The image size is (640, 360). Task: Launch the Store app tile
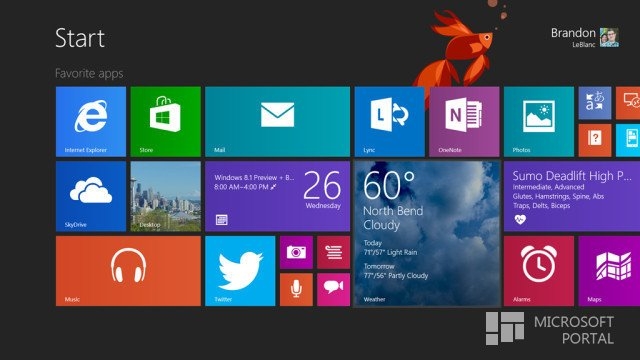[x=166, y=121]
